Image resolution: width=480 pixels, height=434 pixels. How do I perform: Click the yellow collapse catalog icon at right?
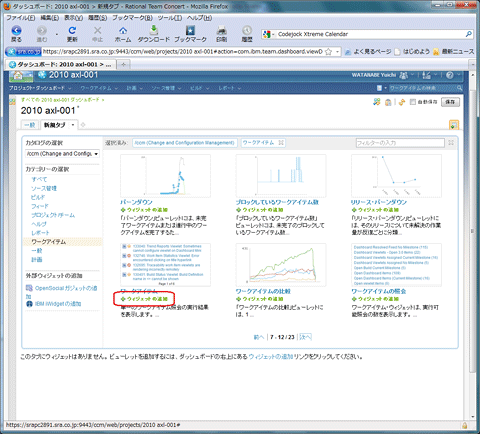click(454, 125)
